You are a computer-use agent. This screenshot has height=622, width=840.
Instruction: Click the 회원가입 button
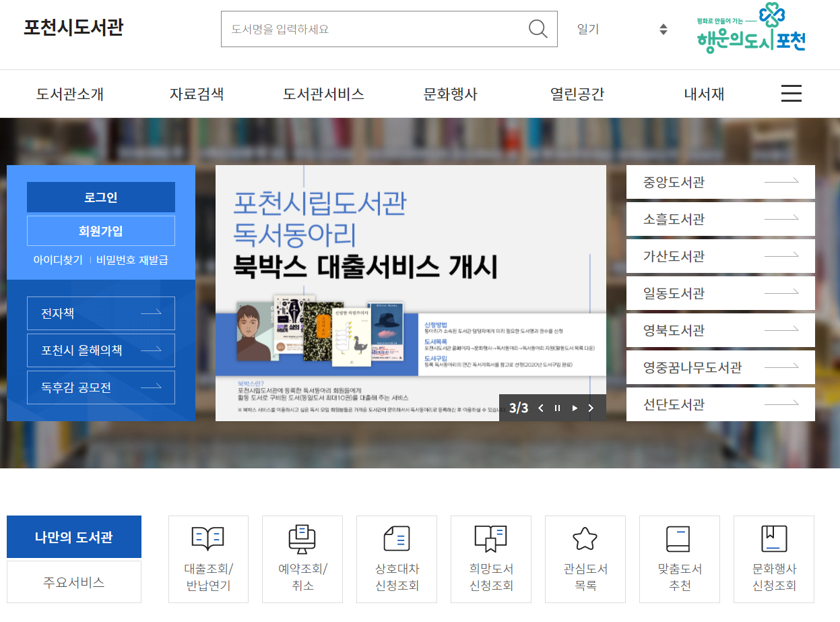tap(101, 231)
